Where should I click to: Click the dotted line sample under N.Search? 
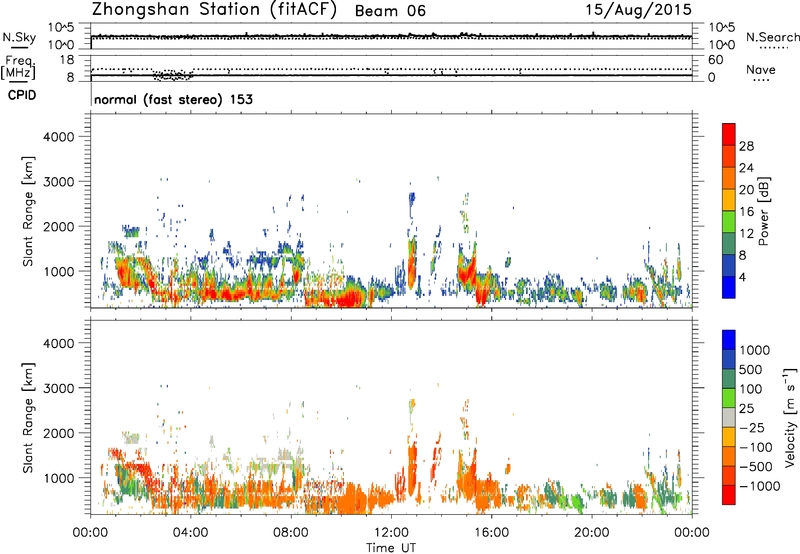(774, 48)
